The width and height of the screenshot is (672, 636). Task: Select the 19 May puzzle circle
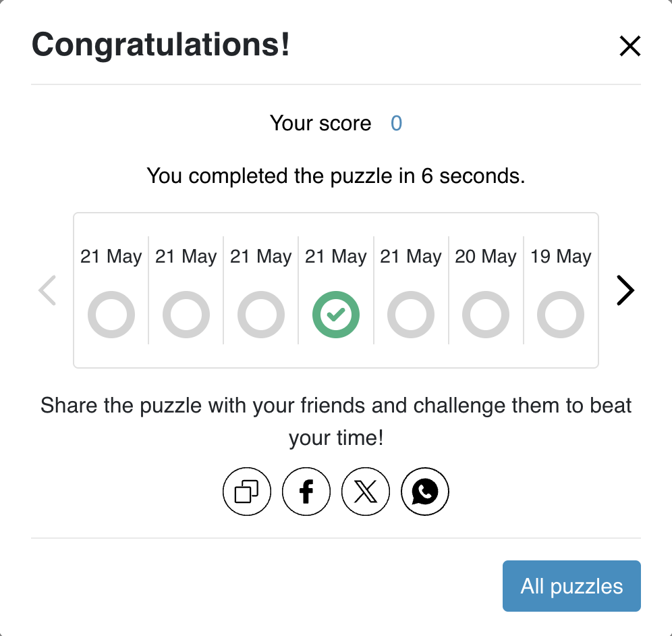point(561,315)
